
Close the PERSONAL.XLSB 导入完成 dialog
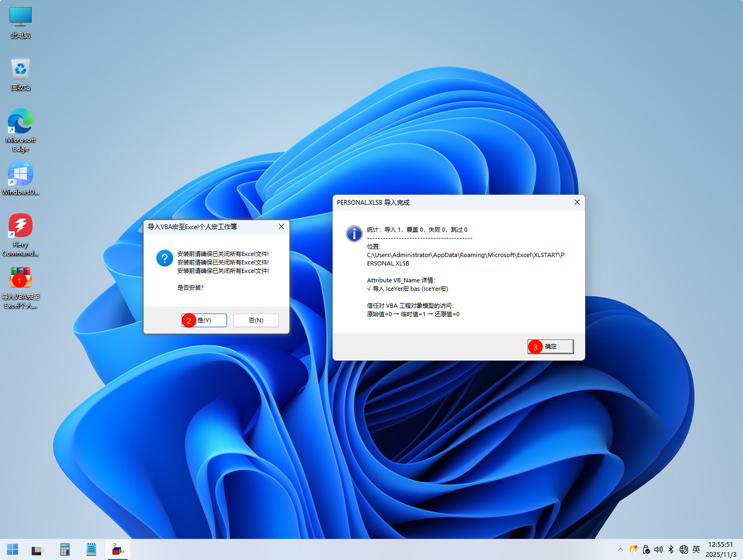(577, 202)
